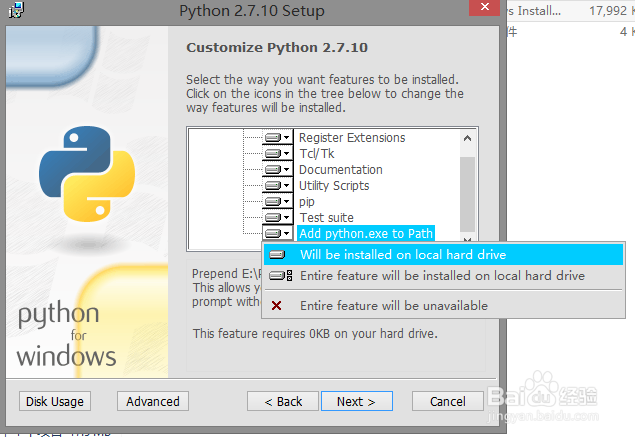Screen dimensions: 635x439
Task: Open the Utility Scripts feature drive dropdown
Action: pyautogui.click(x=277, y=185)
